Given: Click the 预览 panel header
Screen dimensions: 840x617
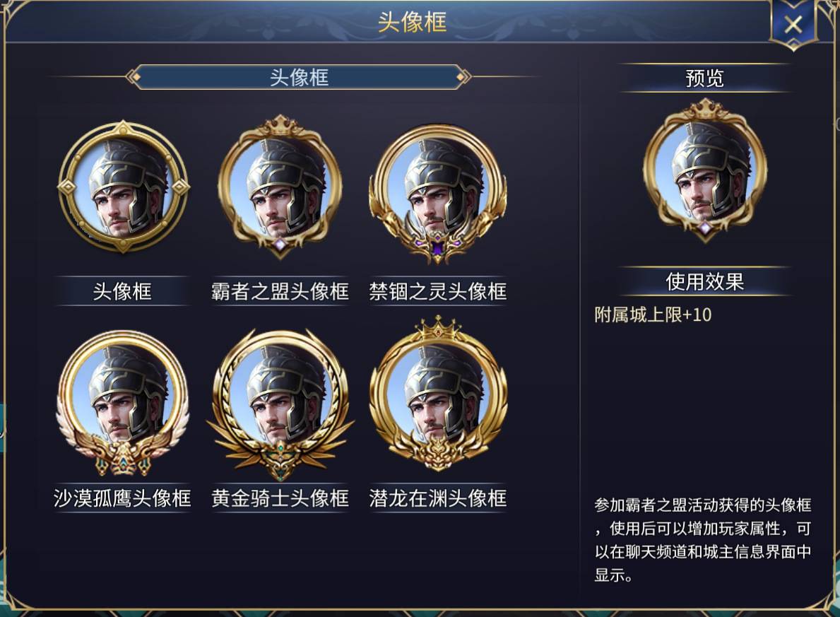Looking at the screenshot, I should [705, 78].
